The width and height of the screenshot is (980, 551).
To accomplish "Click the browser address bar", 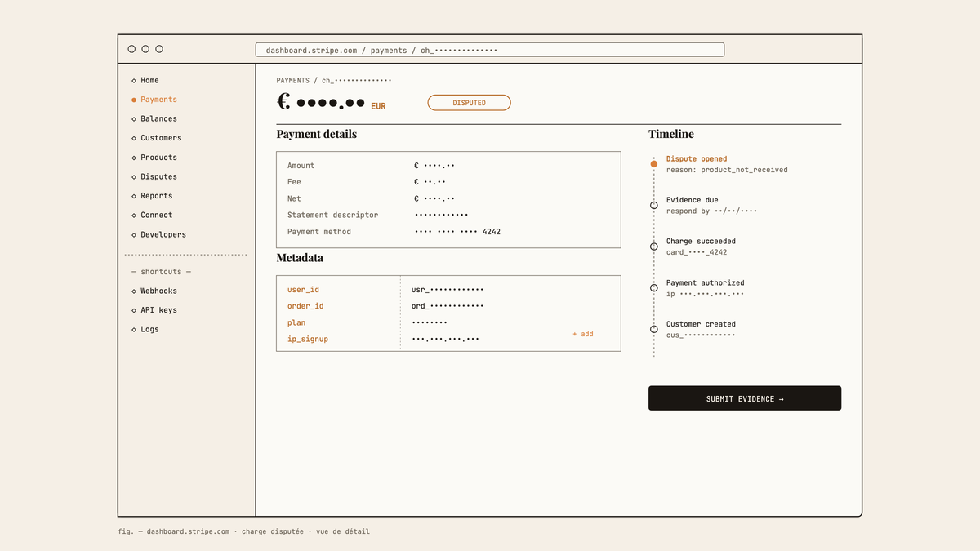I will pyautogui.click(x=490, y=50).
